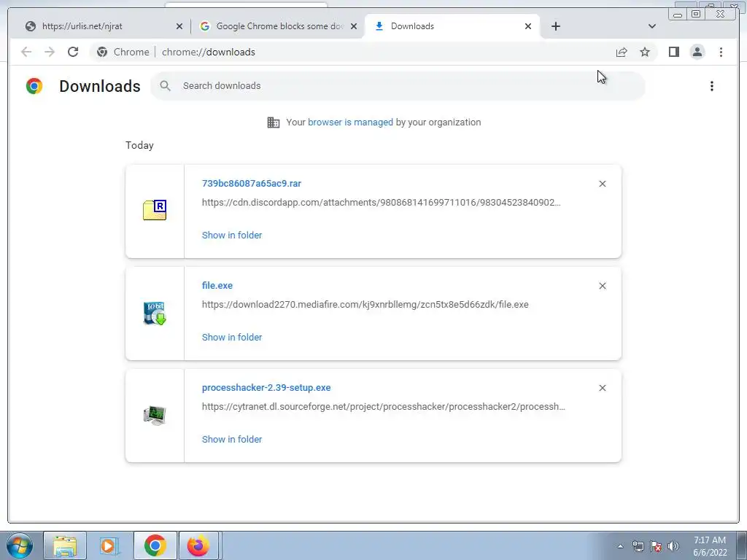747x560 pixels.
Task: Click the IObit file.exe icon
Action: [155, 314]
